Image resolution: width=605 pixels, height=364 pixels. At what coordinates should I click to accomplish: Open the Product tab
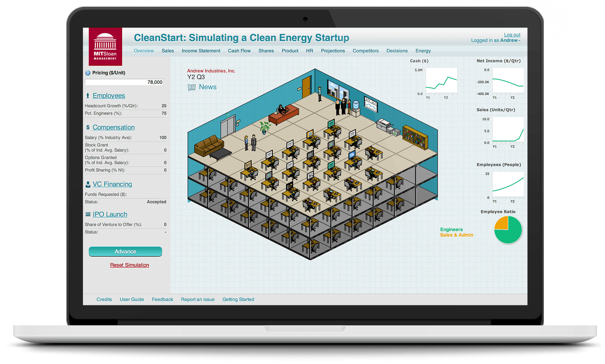coord(290,51)
